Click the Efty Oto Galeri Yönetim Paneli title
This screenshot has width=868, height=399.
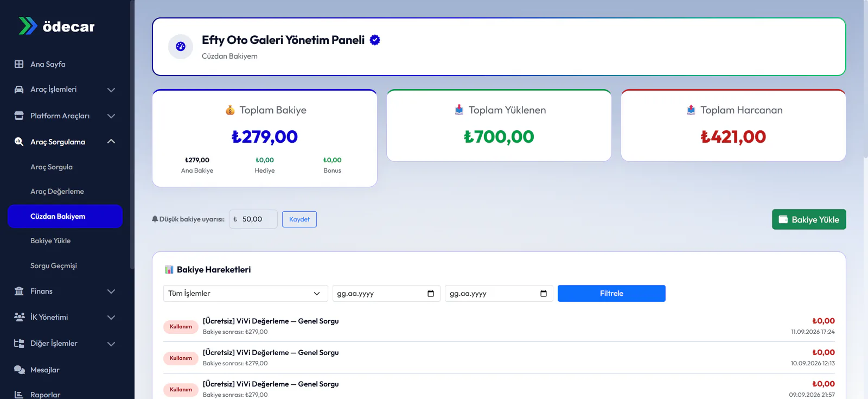[283, 40]
